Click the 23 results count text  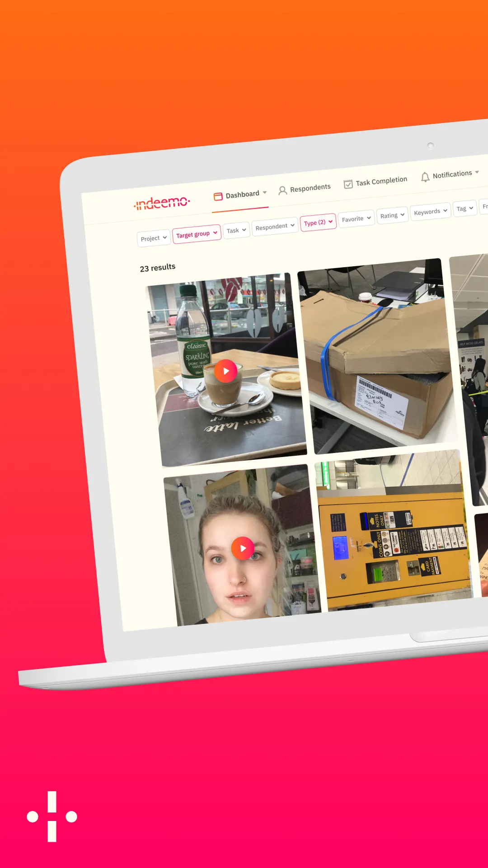(158, 268)
